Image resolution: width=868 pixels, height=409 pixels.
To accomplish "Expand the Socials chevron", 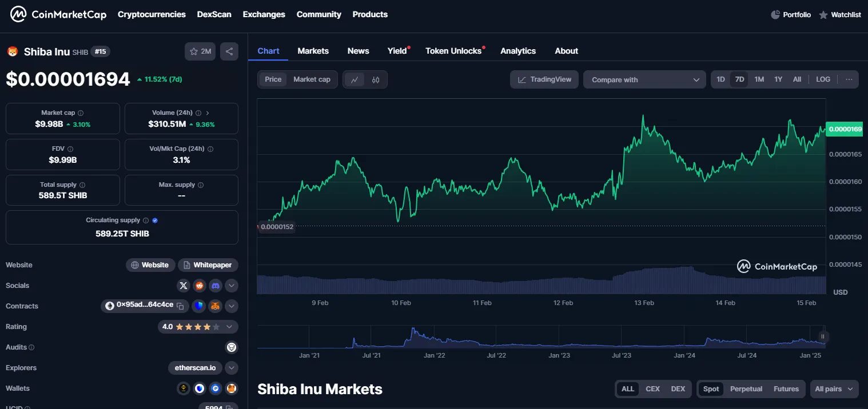I will pos(231,285).
